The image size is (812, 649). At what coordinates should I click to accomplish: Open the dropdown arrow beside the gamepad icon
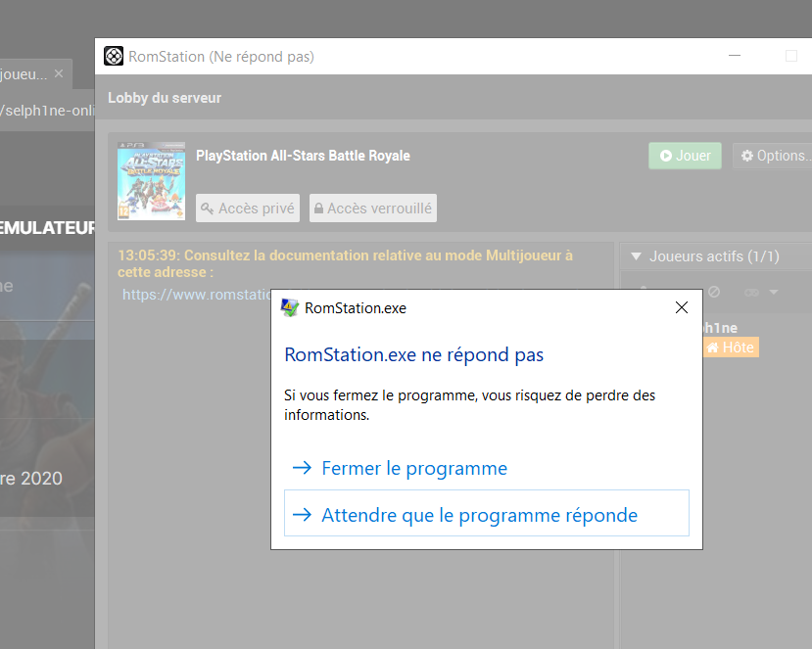774,293
